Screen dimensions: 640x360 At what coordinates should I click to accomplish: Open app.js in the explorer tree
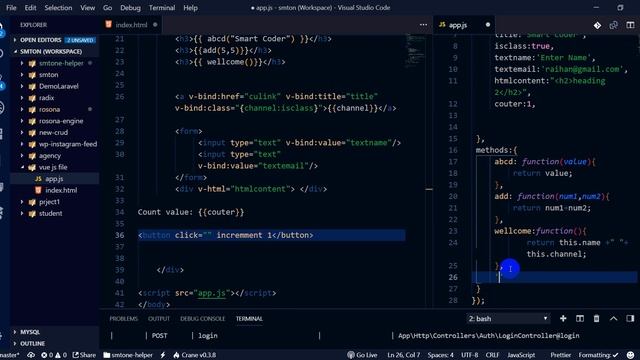point(55,179)
